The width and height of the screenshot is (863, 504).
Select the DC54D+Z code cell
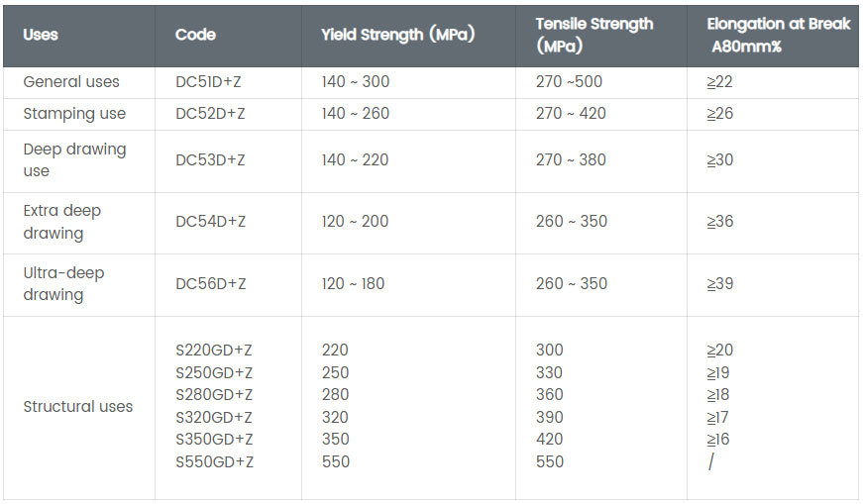(x=210, y=222)
